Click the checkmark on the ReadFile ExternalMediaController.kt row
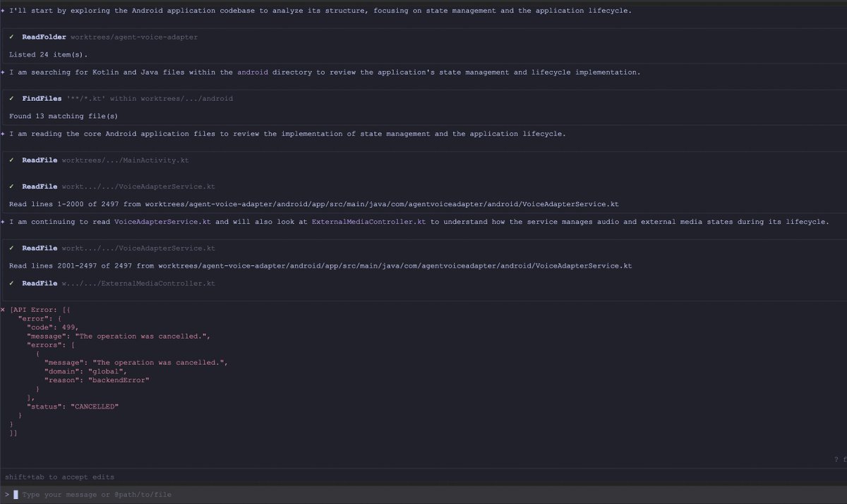Screen dimensions: 847x504 click(12, 284)
